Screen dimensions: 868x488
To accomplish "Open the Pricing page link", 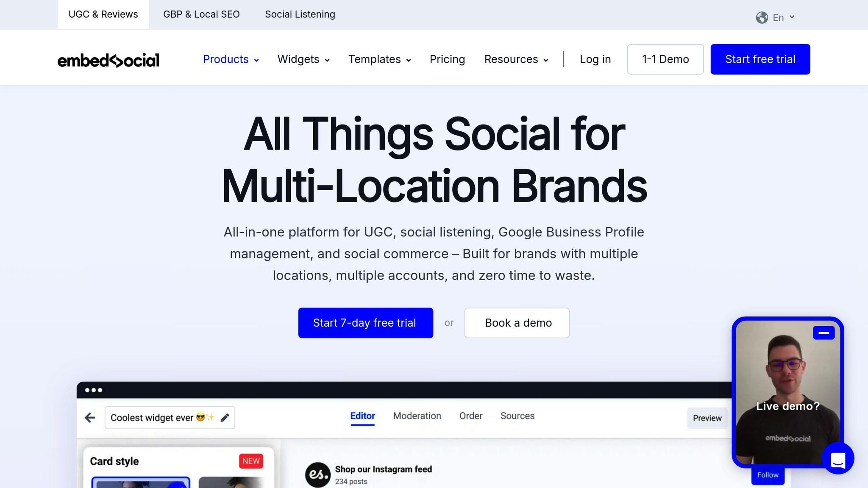I will pos(447,59).
